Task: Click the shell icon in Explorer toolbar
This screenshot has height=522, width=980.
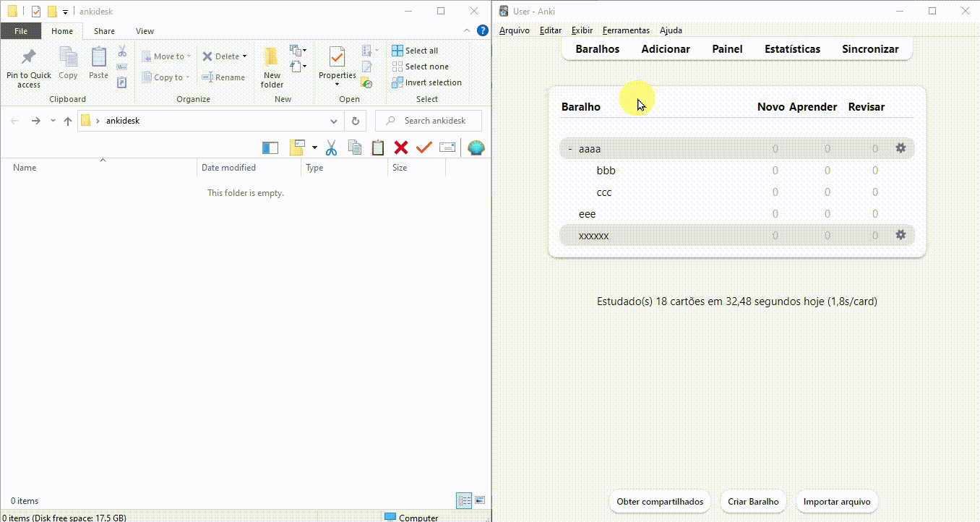Action: 476,147
